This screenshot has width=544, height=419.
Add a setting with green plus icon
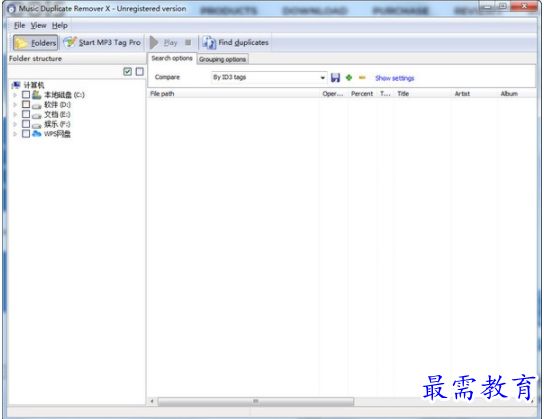click(x=349, y=78)
